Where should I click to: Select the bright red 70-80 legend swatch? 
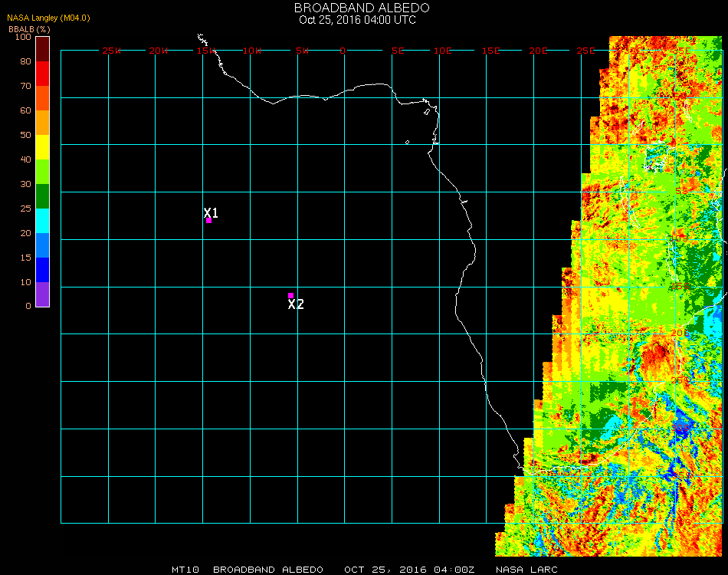(x=42, y=74)
